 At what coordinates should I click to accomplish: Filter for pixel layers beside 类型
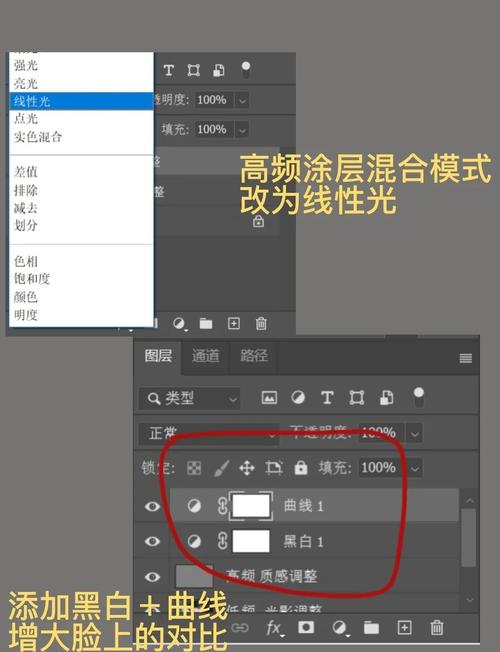tap(269, 398)
